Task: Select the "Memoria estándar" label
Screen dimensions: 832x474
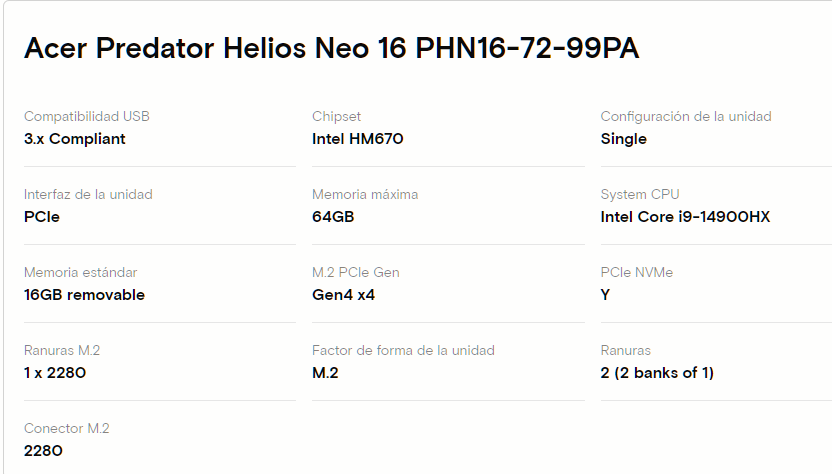Action: (81, 272)
